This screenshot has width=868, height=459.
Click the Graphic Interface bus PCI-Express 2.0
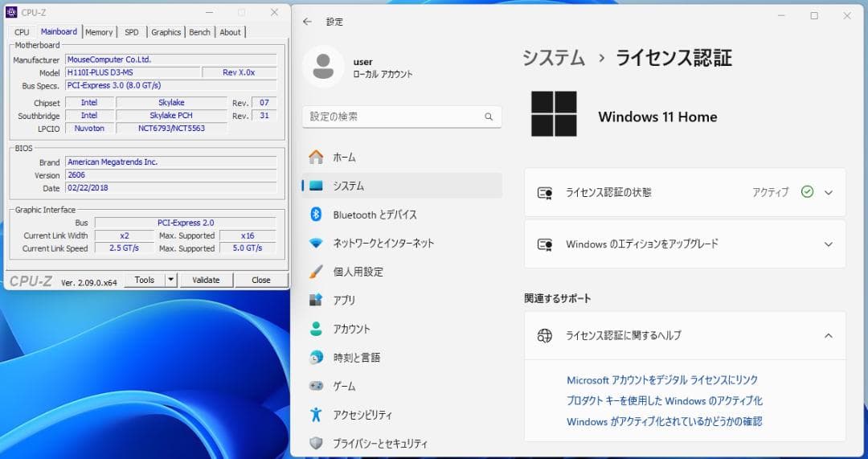coord(186,223)
